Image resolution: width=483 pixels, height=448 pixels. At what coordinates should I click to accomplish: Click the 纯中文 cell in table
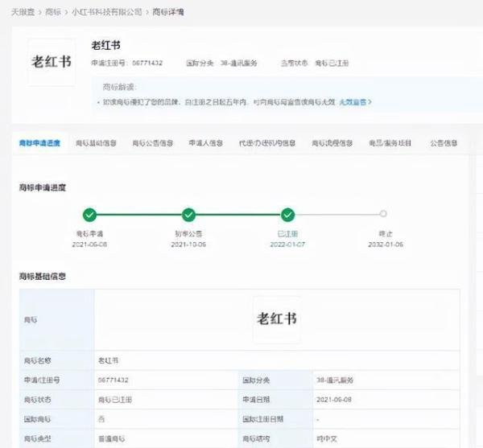coord(327,439)
